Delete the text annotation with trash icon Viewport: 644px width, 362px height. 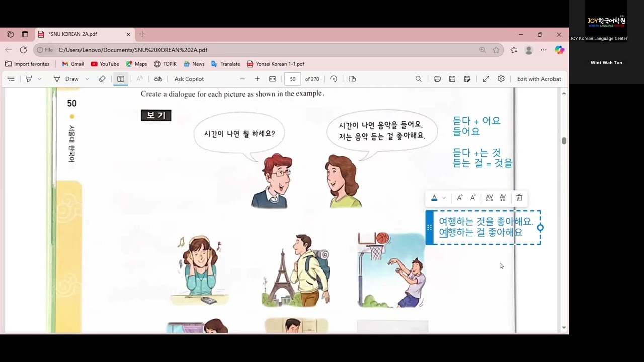(x=519, y=198)
